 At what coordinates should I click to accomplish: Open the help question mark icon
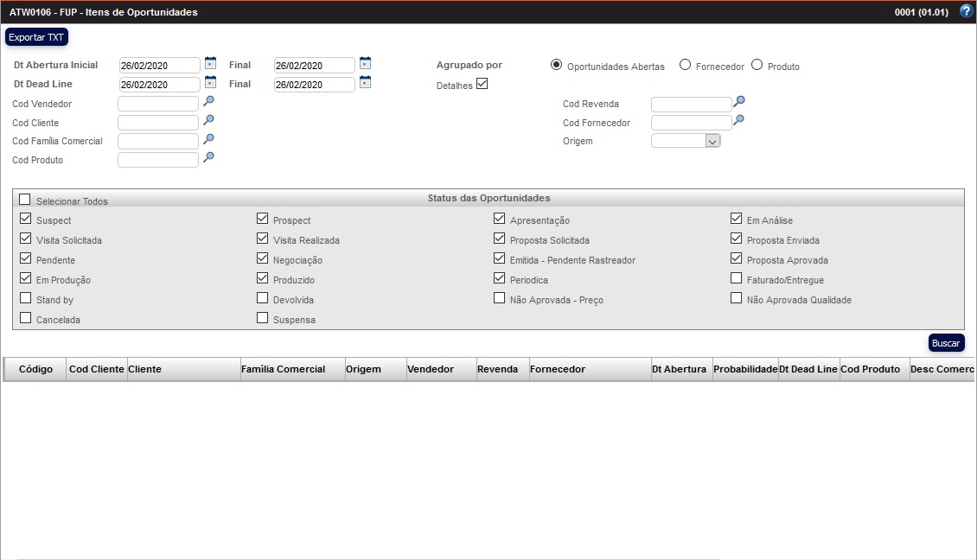967,11
